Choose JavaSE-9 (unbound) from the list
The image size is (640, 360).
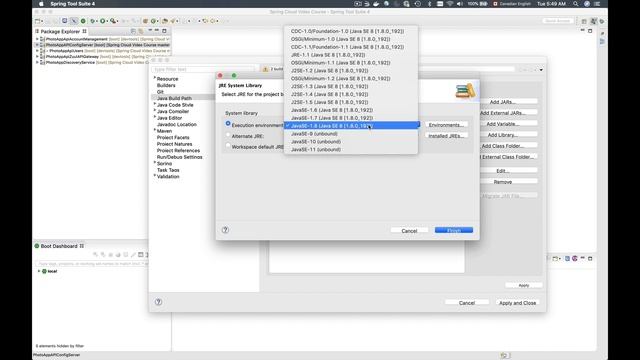pyautogui.click(x=351, y=133)
